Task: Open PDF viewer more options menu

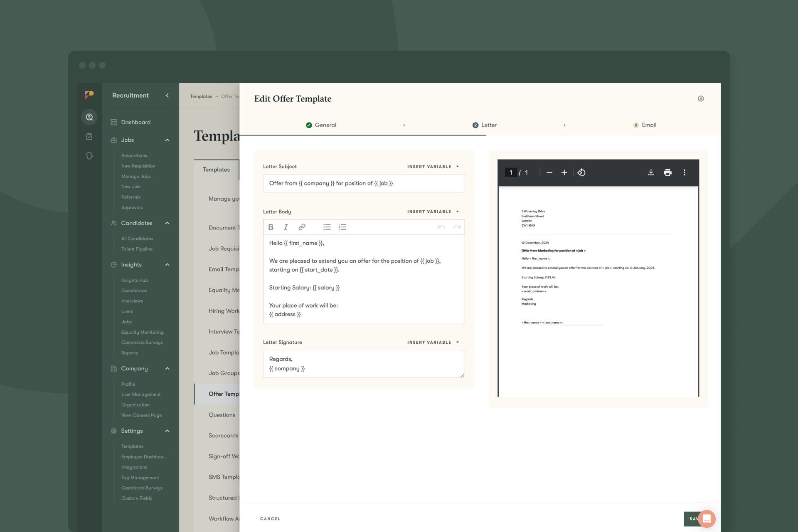Action: pyautogui.click(x=684, y=172)
